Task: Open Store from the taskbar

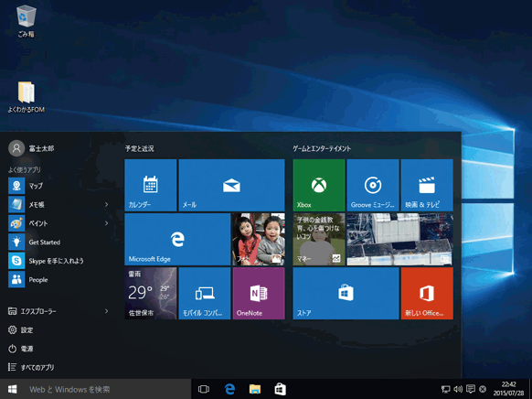Action: (281, 389)
